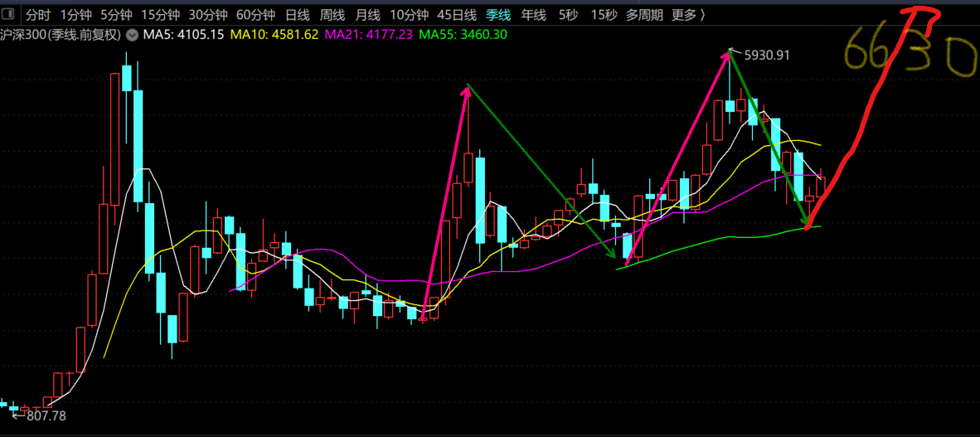Click the 5930.91 high price marker
Screen dimensions: 980x437
[x=766, y=56]
